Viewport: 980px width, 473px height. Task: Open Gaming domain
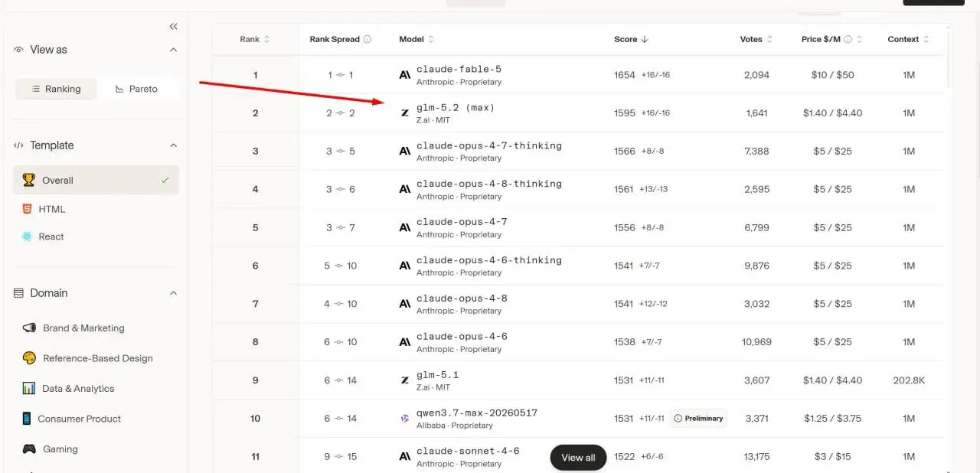click(x=60, y=449)
